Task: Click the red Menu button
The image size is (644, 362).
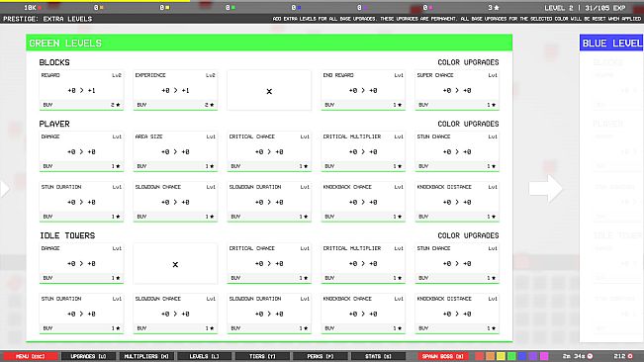Action: tap(31, 356)
